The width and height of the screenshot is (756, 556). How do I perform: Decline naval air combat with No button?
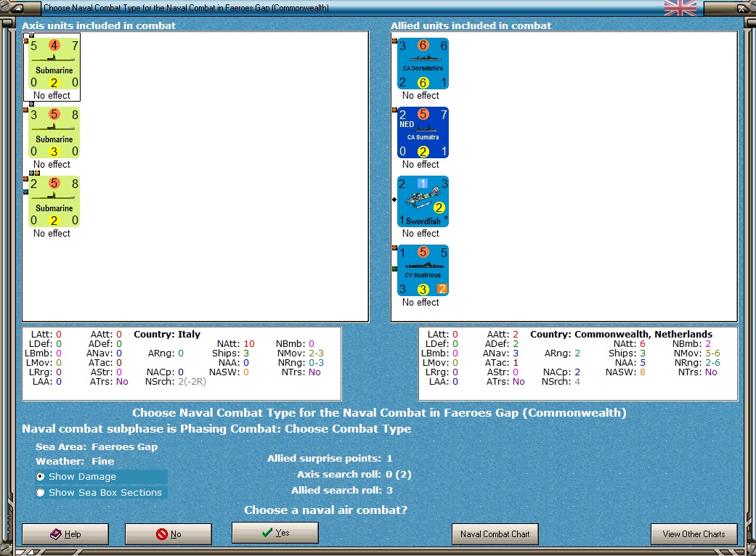coord(168,533)
